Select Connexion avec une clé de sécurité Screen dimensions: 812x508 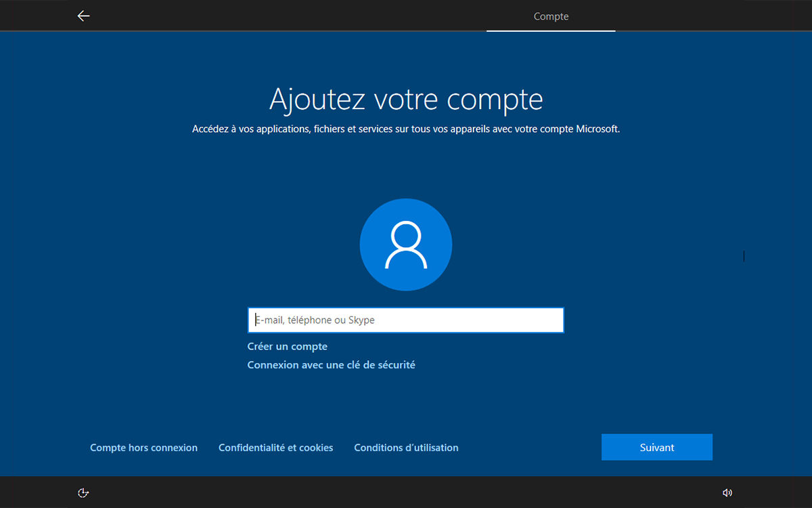point(331,364)
